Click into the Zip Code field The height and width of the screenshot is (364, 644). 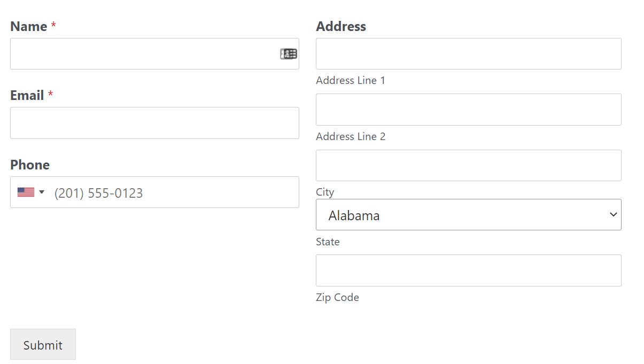point(468,270)
